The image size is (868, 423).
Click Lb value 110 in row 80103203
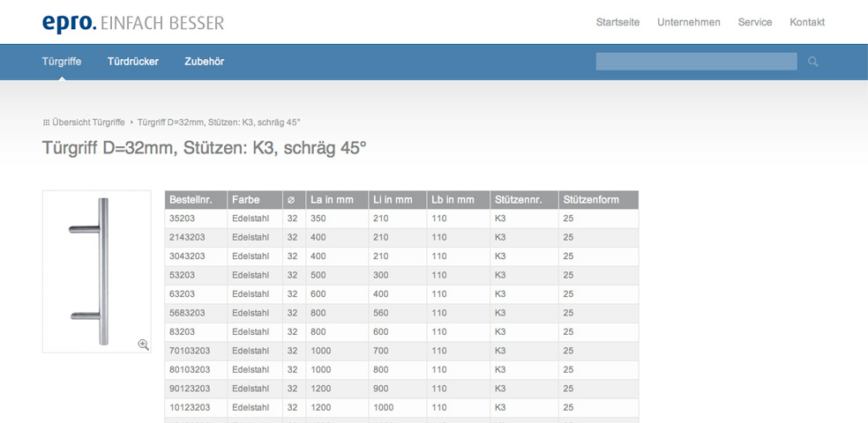click(439, 369)
